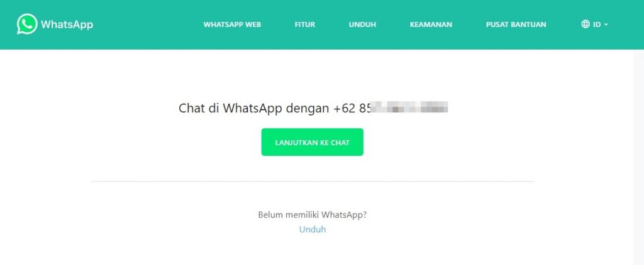Screen dimensions: 644x265
Task: Click the blurred part of the phone number
Action: [409, 109]
